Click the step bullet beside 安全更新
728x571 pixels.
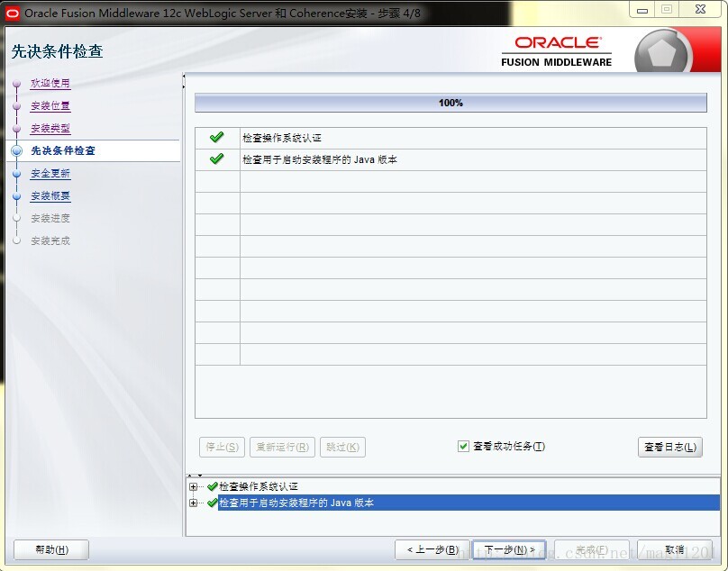tap(17, 174)
